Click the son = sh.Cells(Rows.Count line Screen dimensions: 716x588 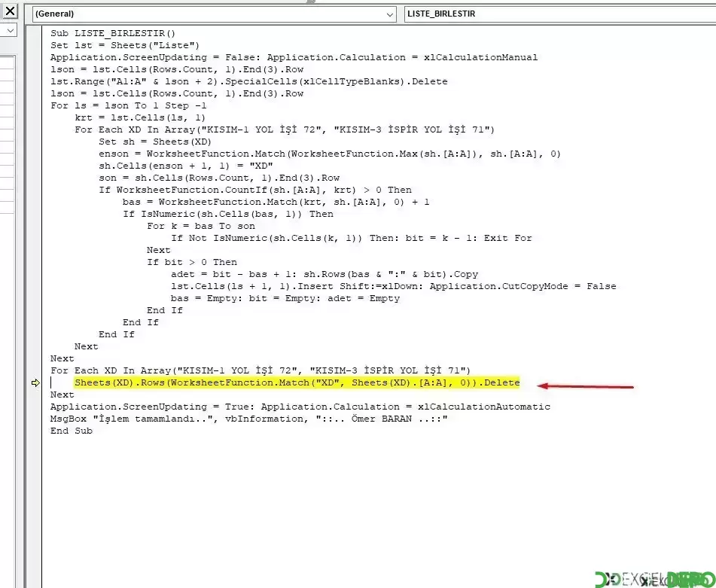[219, 178]
